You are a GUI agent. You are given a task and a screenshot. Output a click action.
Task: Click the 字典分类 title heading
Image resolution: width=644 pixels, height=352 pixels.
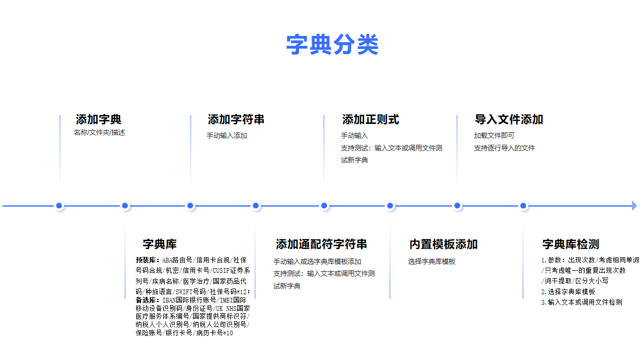332,45
